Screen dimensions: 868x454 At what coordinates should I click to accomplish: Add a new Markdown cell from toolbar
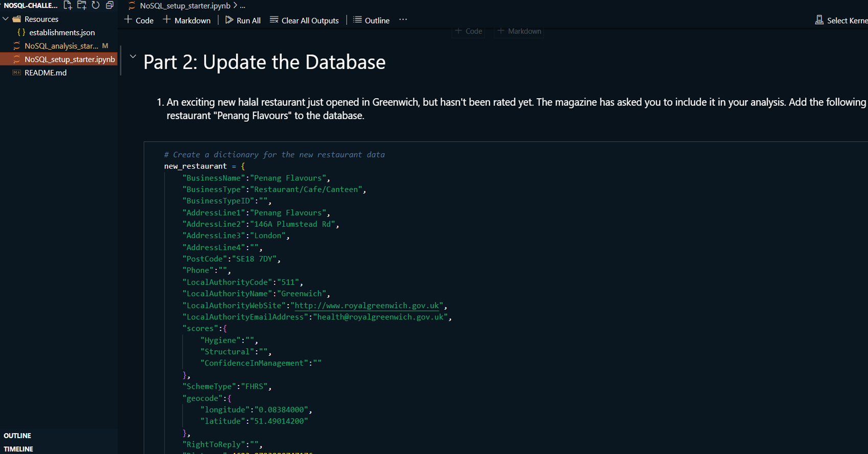187,20
